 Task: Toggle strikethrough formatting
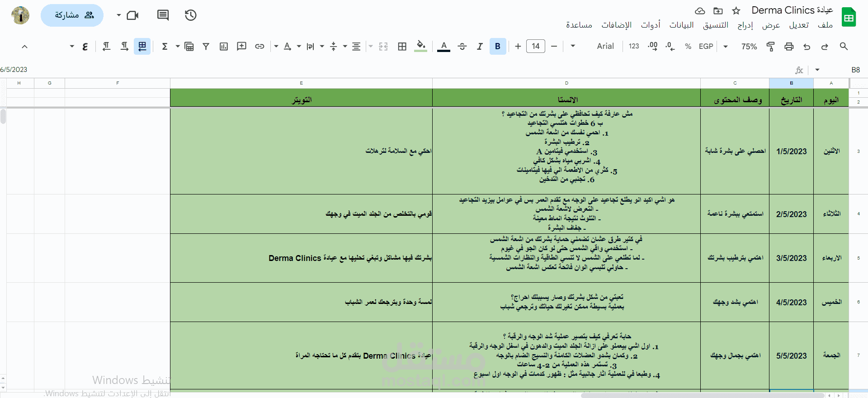pyautogui.click(x=462, y=46)
